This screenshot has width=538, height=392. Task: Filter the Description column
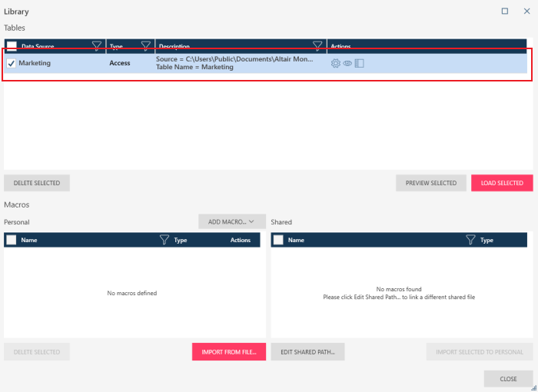tap(317, 46)
